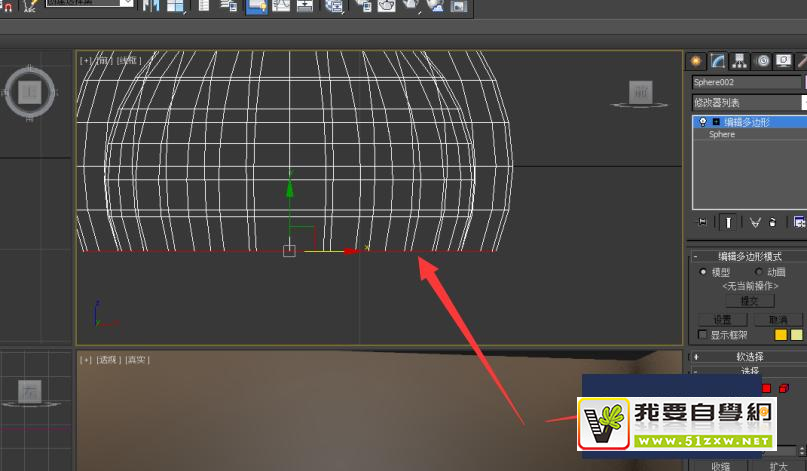This screenshot has width=807, height=471.
Task: Enable the 显示框架 checkbox
Action: (x=702, y=335)
